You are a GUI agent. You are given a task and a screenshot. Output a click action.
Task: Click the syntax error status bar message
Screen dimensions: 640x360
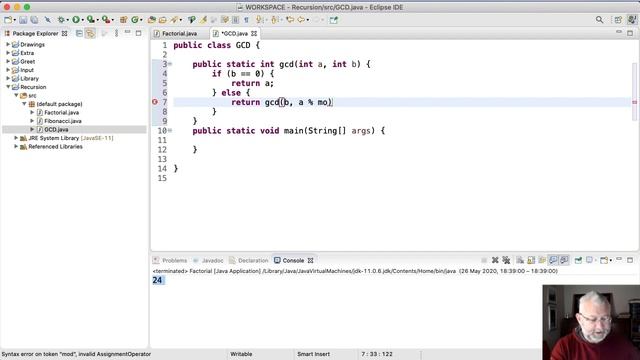point(76,354)
